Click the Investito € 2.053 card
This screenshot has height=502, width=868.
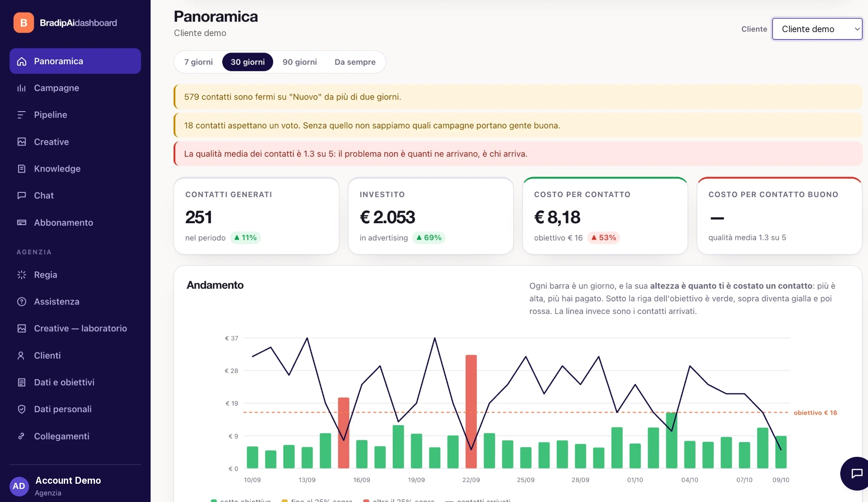click(x=431, y=216)
